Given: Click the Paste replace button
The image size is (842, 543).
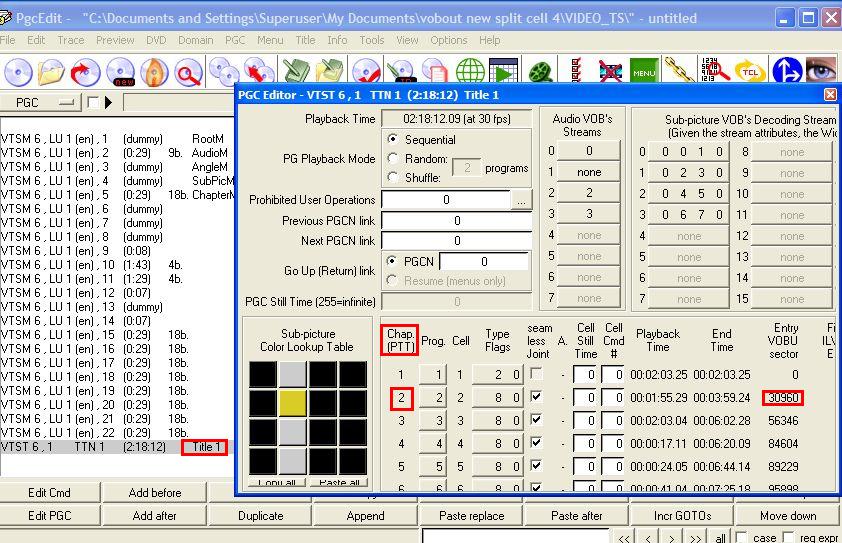Looking at the screenshot, I should [x=471, y=516].
